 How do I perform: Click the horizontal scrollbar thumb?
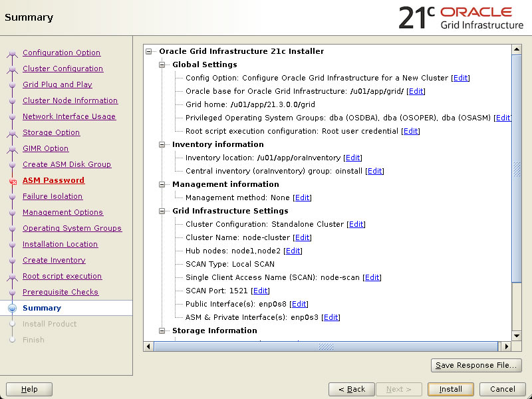click(x=326, y=346)
